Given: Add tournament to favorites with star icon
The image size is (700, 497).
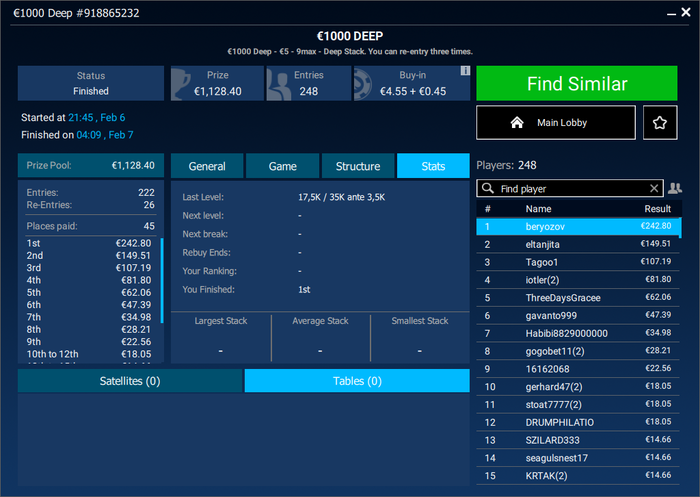Looking at the screenshot, I should tap(660, 122).
